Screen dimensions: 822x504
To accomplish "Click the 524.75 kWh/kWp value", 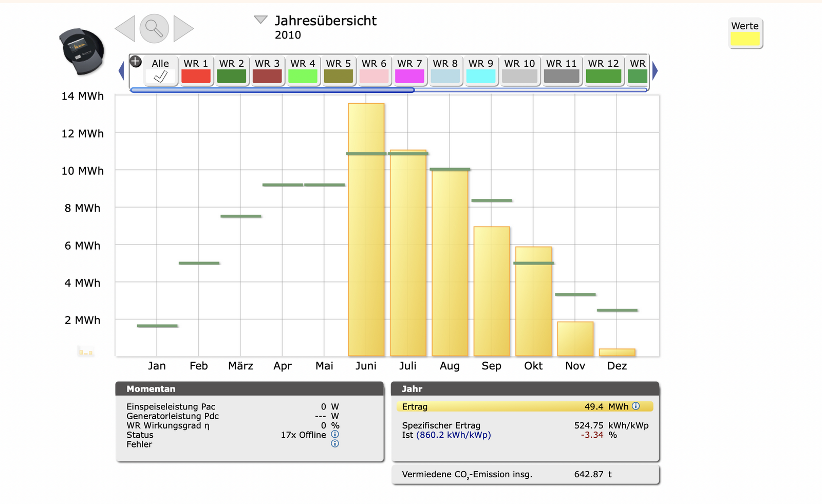I will tap(611, 425).
